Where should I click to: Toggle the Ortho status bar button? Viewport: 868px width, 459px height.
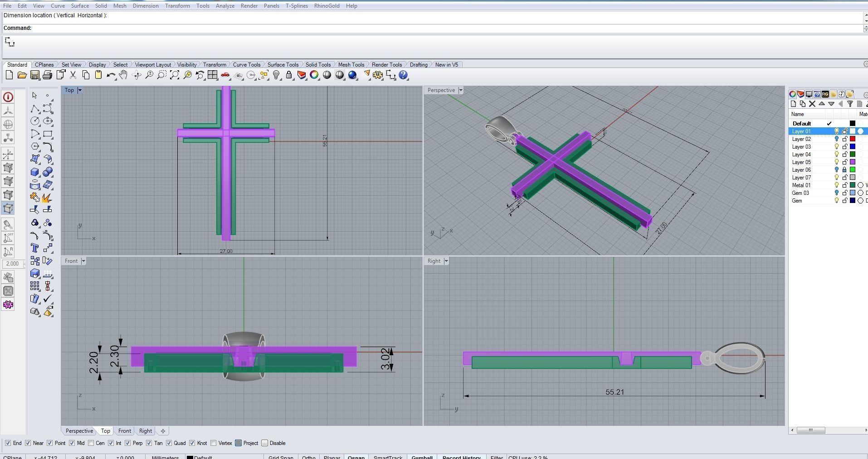point(308,457)
